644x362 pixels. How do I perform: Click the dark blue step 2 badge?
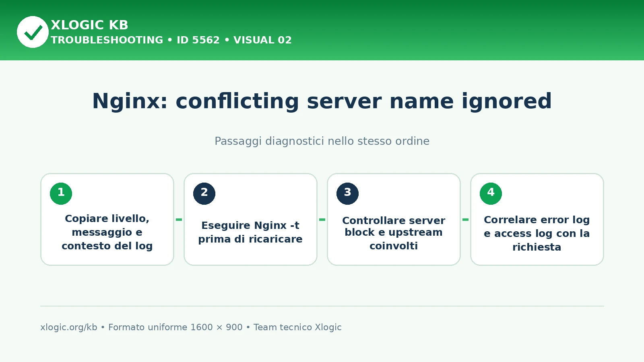point(204,193)
